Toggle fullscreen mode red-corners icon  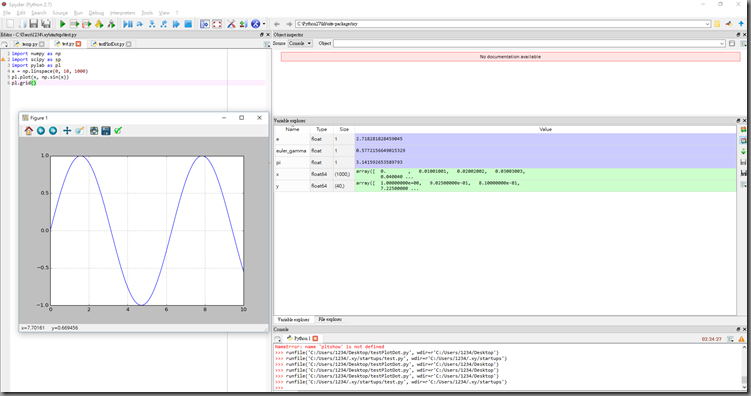point(217,23)
